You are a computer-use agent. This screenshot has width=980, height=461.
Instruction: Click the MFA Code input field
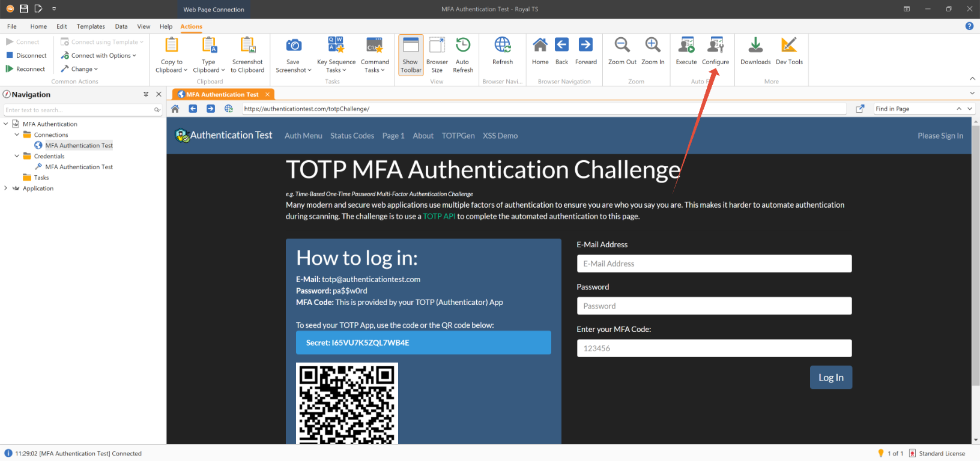coord(714,348)
